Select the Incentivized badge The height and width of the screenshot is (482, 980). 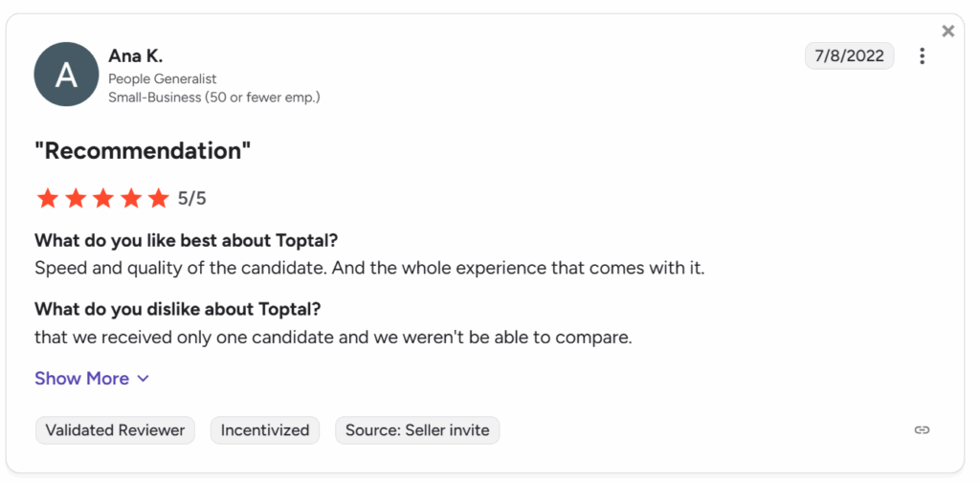(265, 430)
